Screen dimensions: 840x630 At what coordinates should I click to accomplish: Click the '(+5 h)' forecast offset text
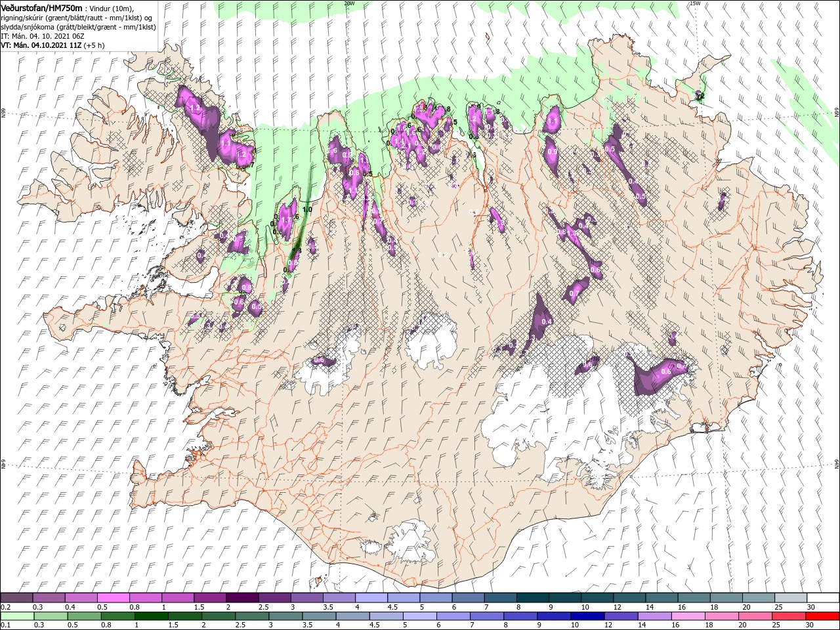(94, 45)
